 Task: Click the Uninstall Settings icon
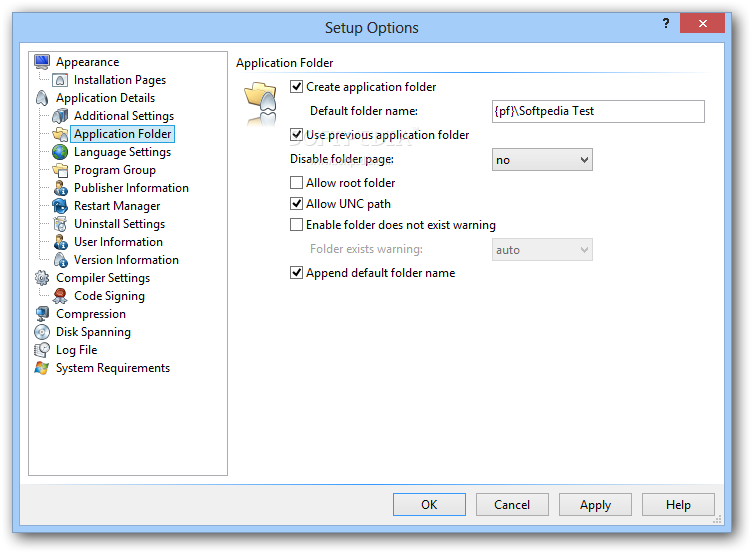(60, 224)
